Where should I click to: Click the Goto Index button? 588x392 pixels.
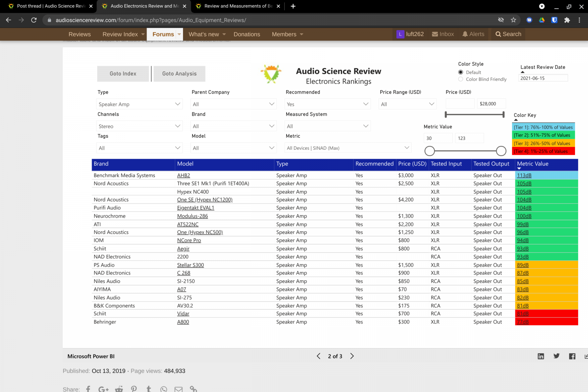tap(123, 74)
